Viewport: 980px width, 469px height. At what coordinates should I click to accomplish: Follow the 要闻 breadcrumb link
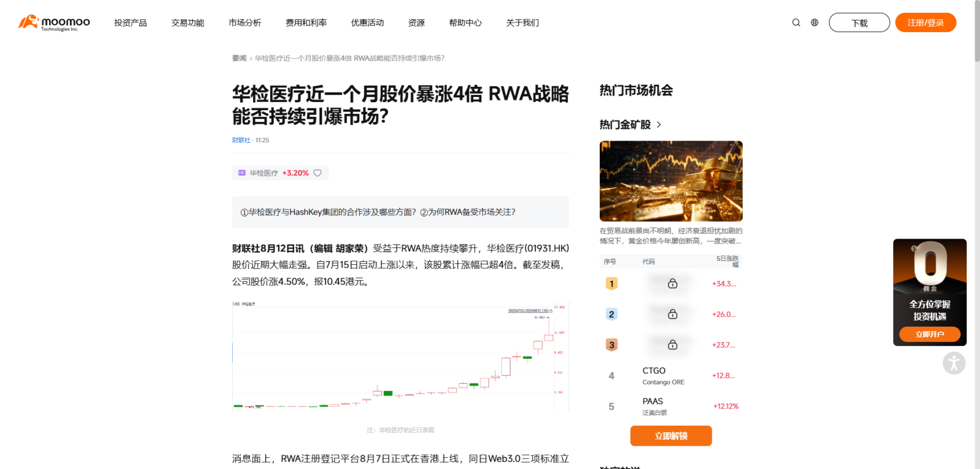pyautogui.click(x=239, y=58)
